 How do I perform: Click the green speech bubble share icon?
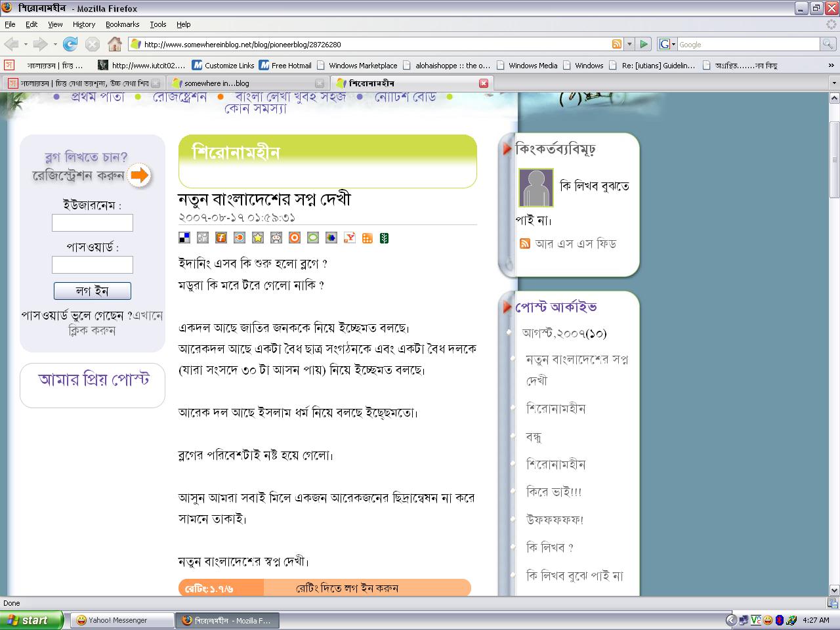click(x=313, y=238)
